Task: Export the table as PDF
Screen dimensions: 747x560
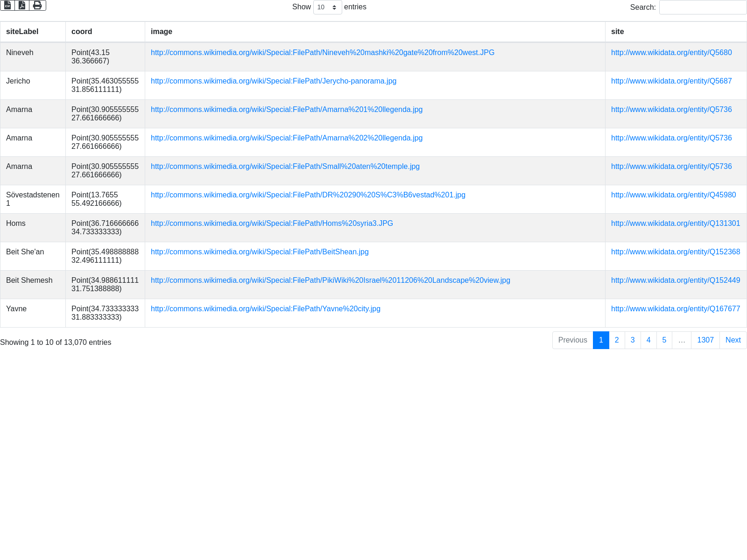Action: click(x=22, y=5)
